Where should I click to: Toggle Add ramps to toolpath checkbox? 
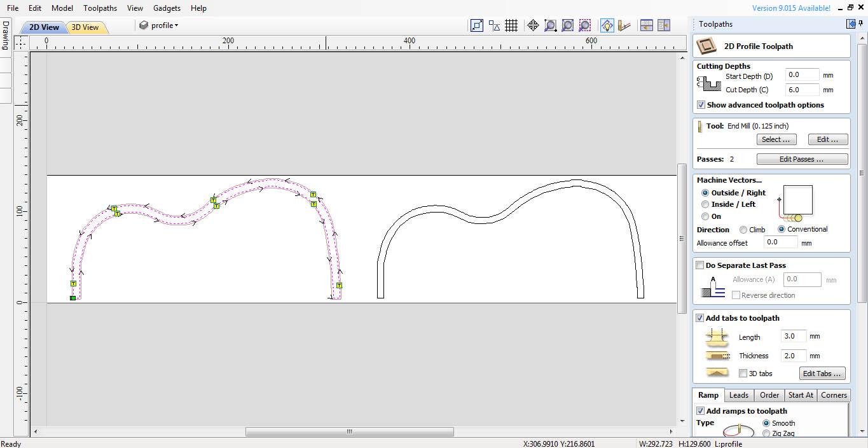[701, 411]
